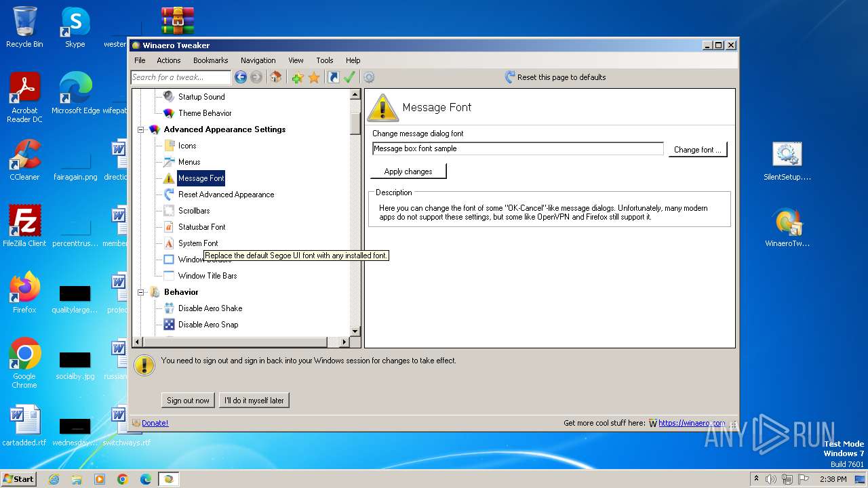Click the Change font... button
The image size is (868, 488).
coord(698,150)
